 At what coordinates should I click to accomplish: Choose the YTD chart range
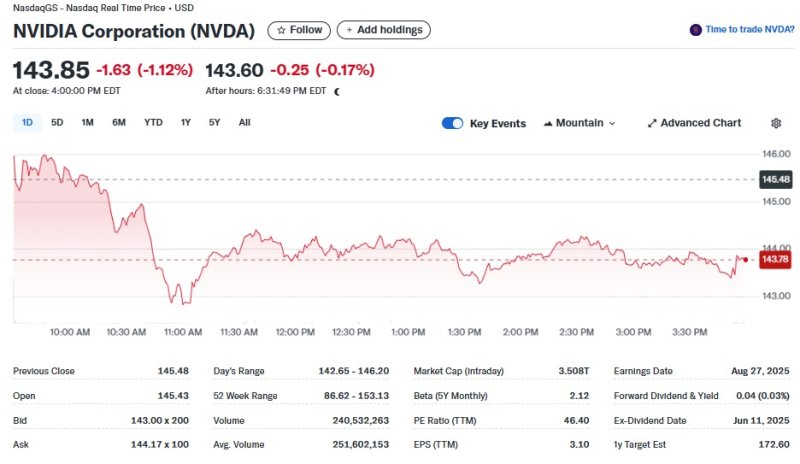[153, 122]
